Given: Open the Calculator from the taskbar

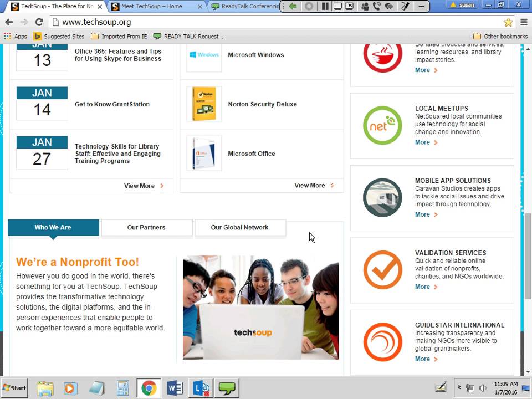Looking at the screenshot, I should pyautogui.click(x=122, y=388).
